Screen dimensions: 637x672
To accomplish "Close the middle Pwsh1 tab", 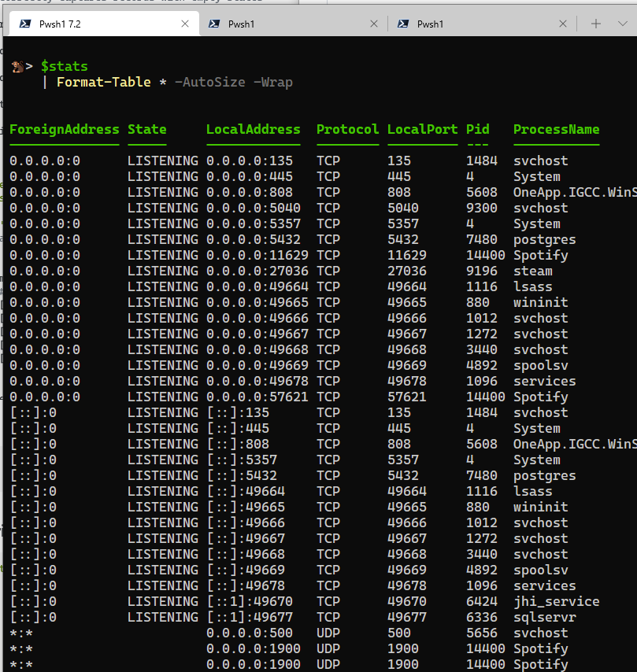I will coord(374,24).
